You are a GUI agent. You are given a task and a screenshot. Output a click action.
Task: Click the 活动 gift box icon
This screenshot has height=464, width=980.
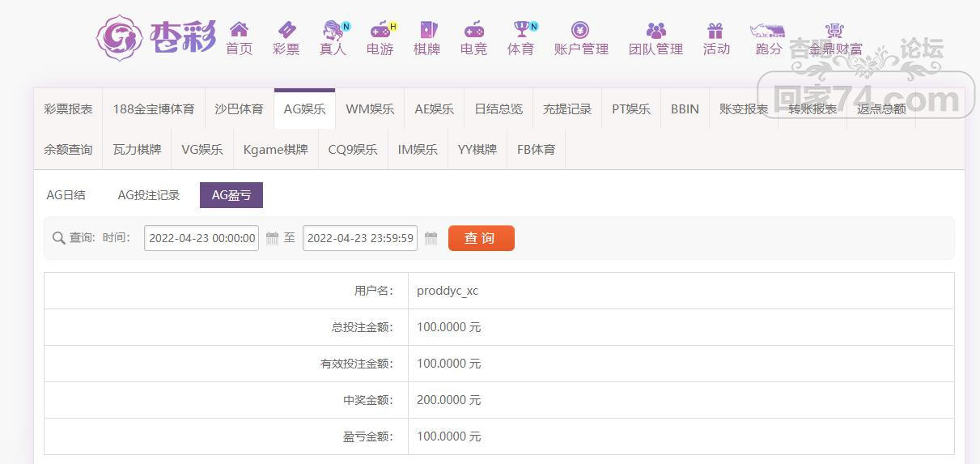[715, 30]
